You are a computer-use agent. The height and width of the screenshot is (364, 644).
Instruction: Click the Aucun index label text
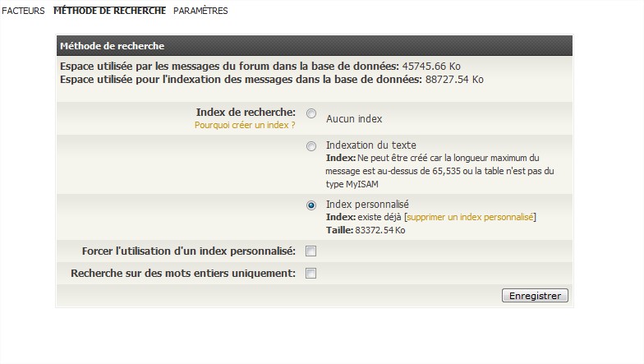(x=354, y=118)
